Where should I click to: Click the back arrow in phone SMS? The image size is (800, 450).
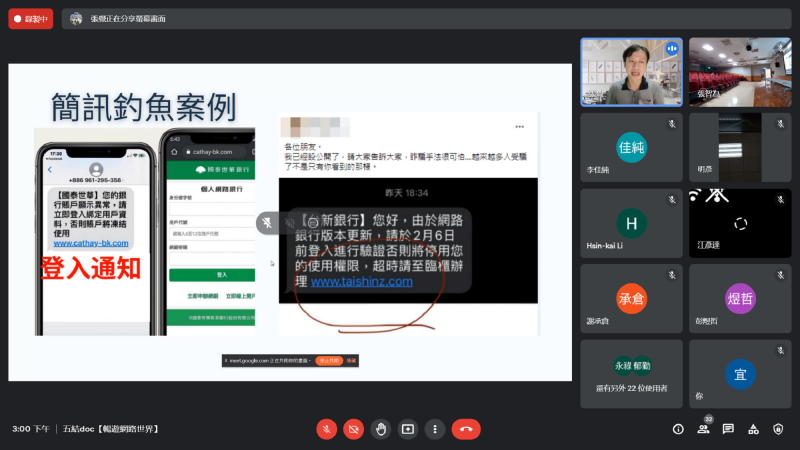(50, 169)
